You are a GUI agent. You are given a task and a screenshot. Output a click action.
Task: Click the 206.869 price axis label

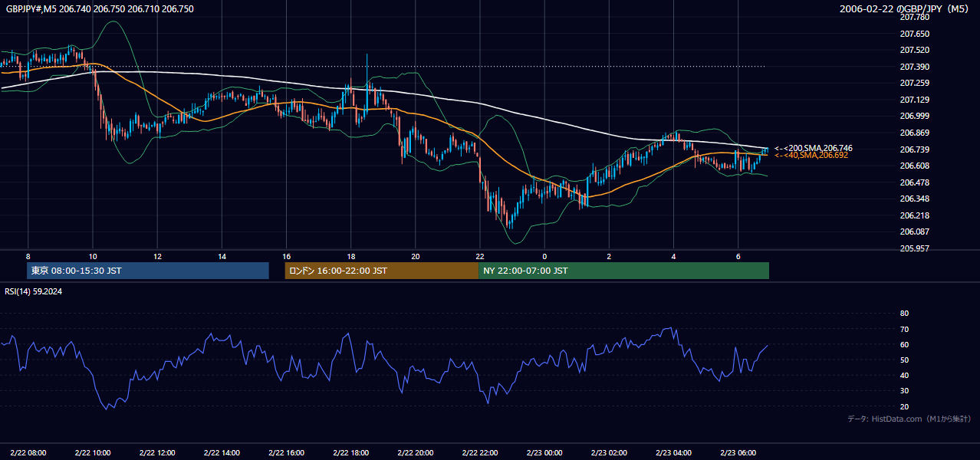pos(915,133)
